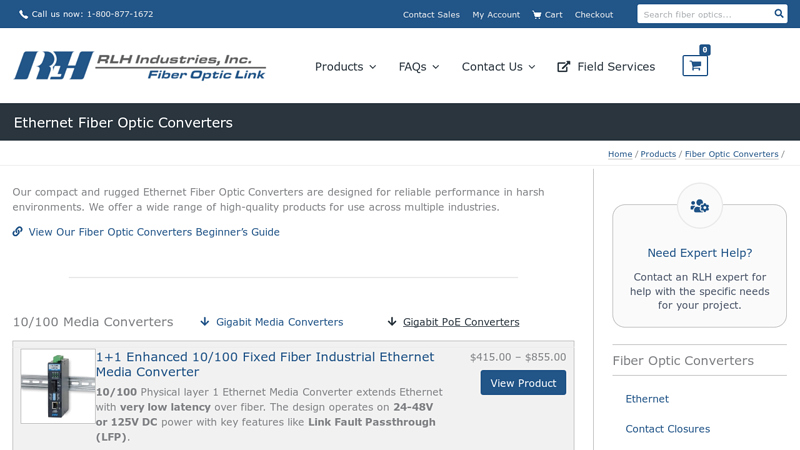Expand the Contact Us dropdown menu
The height and width of the screenshot is (450, 800).
pyautogui.click(x=498, y=67)
